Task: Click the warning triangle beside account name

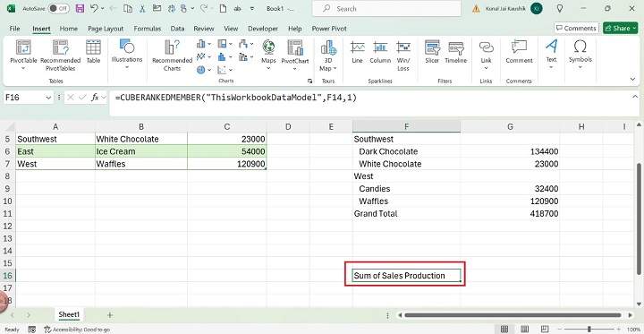Action: click(476, 8)
